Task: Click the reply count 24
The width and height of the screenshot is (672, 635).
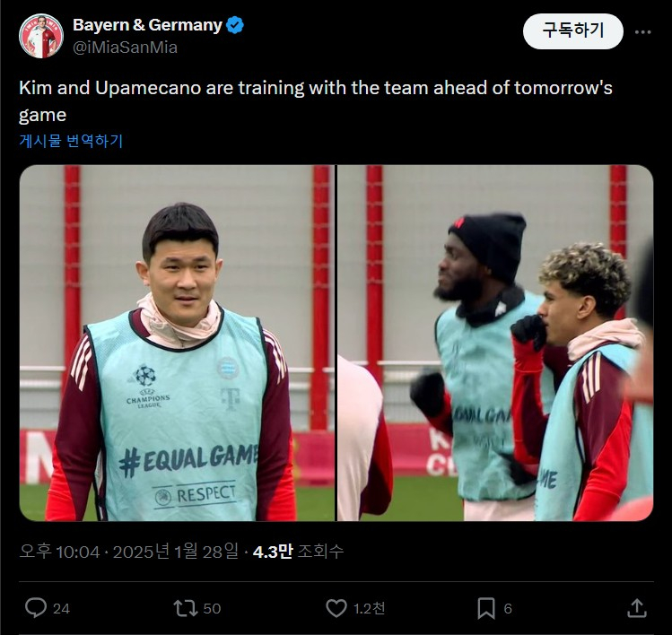Action: point(61,608)
